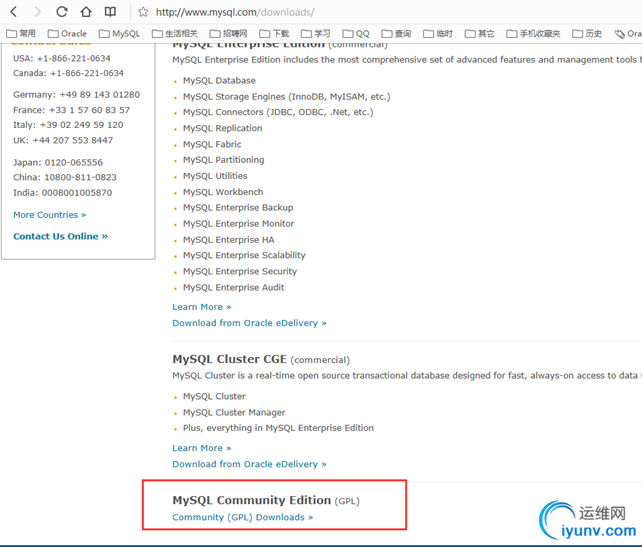Open the browser home page icon
The image size is (642, 547).
pyautogui.click(x=86, y=11)
